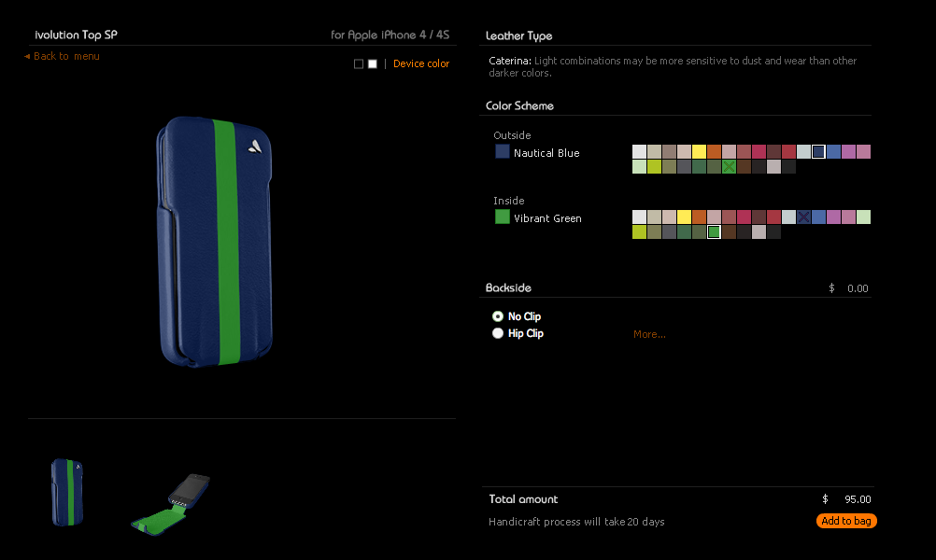Viewport: 936px width, 560px height.
Task: Click the large blue case preview image
Action: click(214, 242)
